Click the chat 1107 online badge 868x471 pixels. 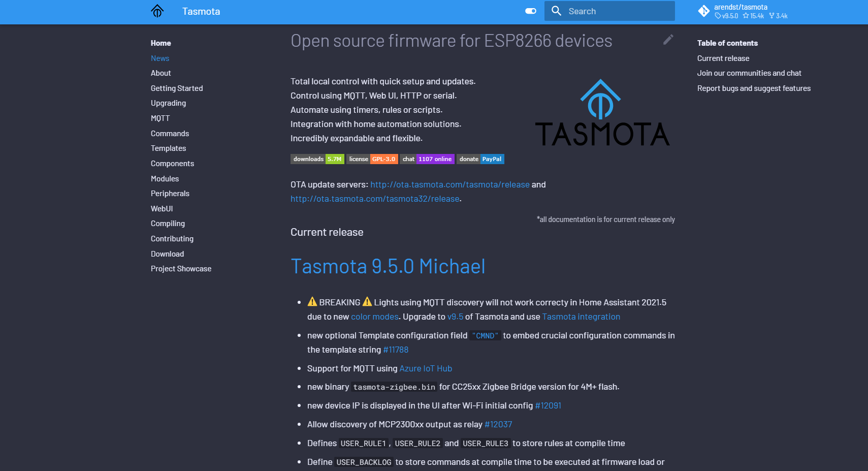(x=427, y=159)
